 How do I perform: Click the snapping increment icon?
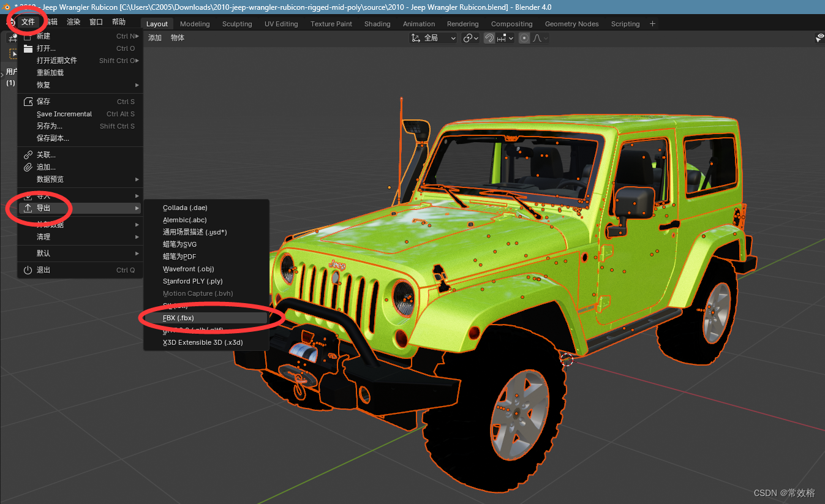coord(502,38)
